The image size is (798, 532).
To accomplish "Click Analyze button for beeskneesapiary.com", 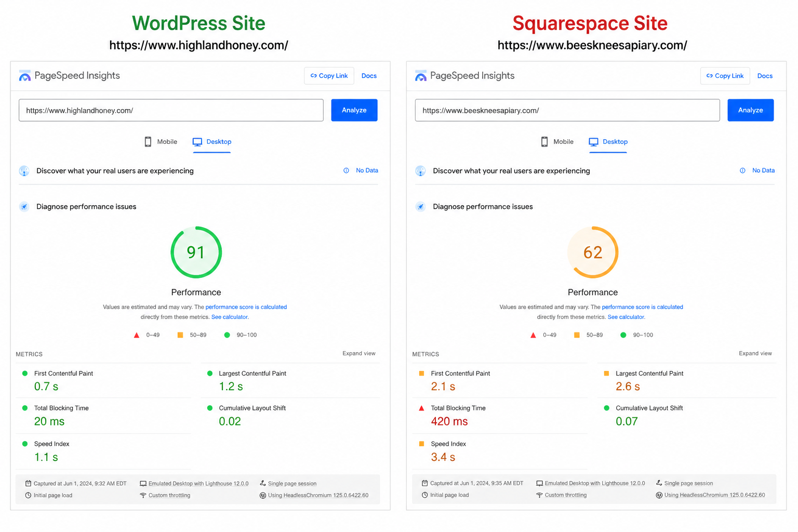I will 750,110.
